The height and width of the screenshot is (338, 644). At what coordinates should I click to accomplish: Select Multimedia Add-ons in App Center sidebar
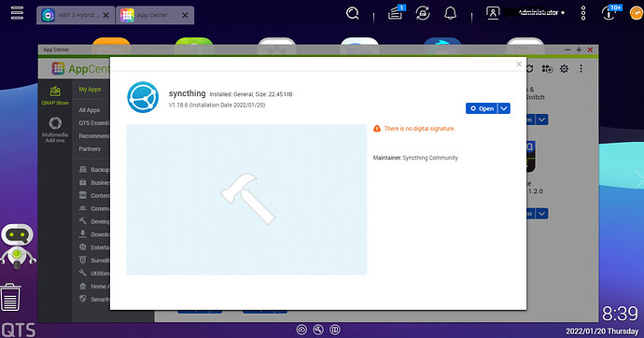coord(55,130)
